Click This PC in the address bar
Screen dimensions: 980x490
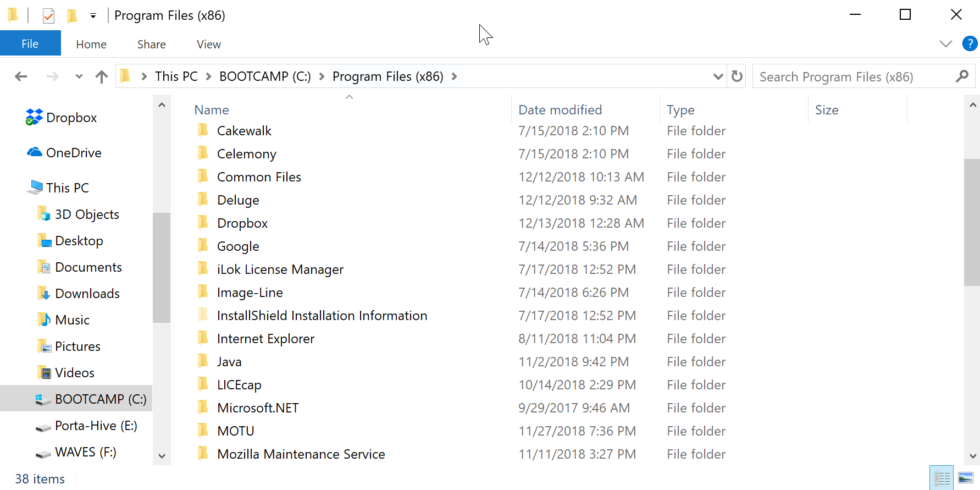pos(176,76)
